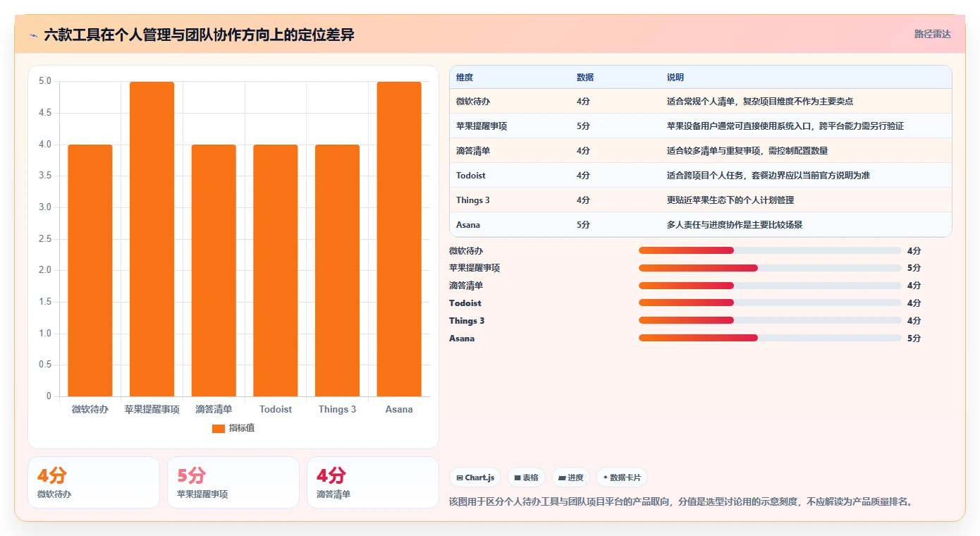Click the Things 3 bar in the chart
Screen dimensions: 980x536
pyautogui.click(x=337, y=271)
